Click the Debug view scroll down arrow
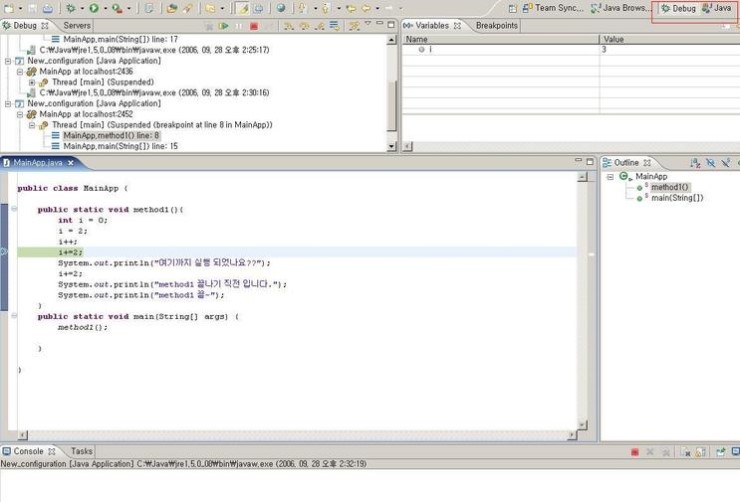Viewport: 740px width, 502px height. pyautogui.click(x=391, y=146)
